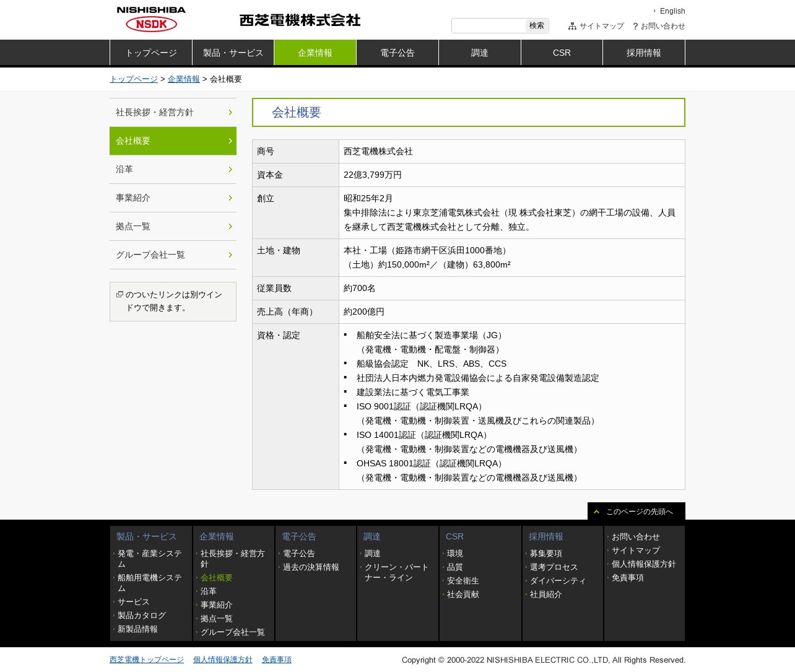Screen dimensions: 795x672
Task: Open footer link クリーン・パートナー・ライン
Action: (x=396, y=572)
